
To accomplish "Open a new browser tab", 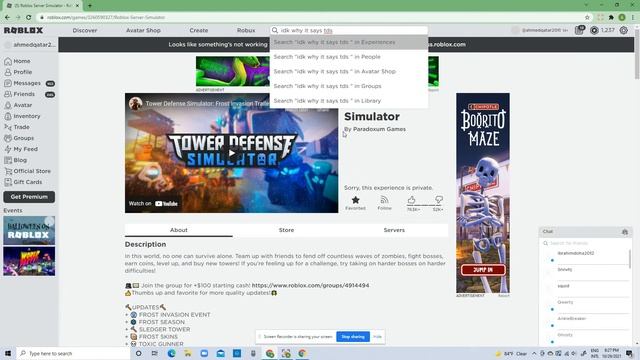I will point(89,5).
